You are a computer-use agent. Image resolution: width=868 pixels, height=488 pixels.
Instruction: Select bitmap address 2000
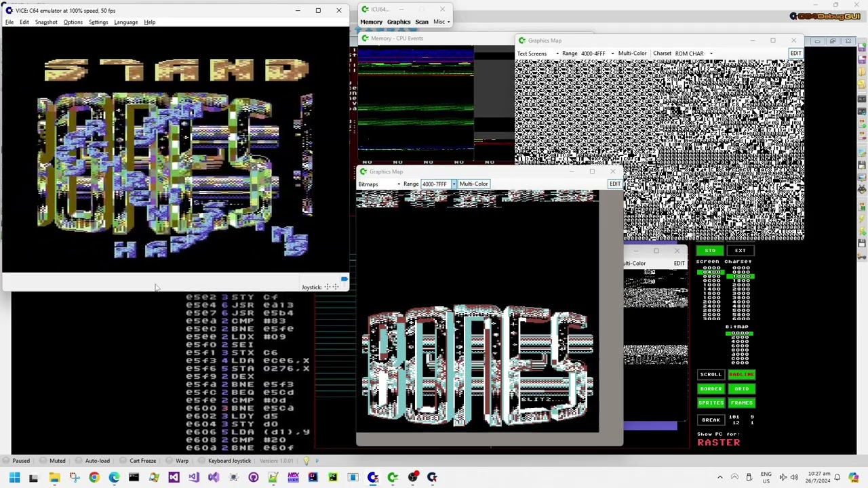coord(740,338)
